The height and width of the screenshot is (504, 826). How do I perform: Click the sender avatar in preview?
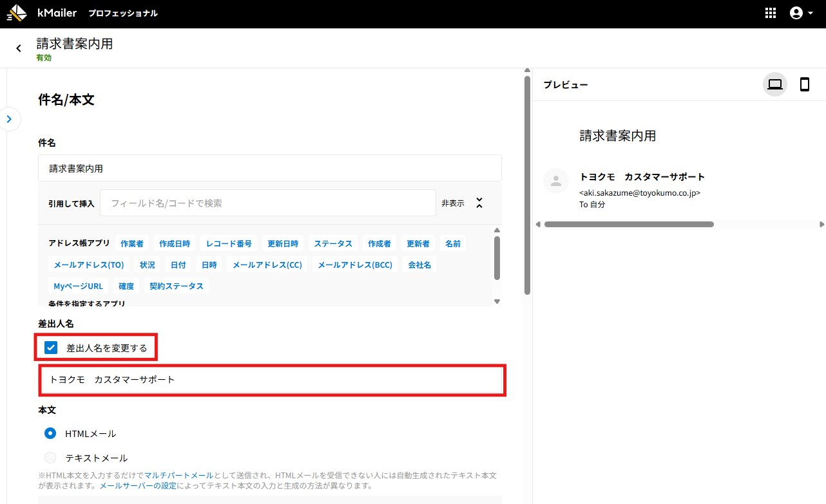click(556, 181)
